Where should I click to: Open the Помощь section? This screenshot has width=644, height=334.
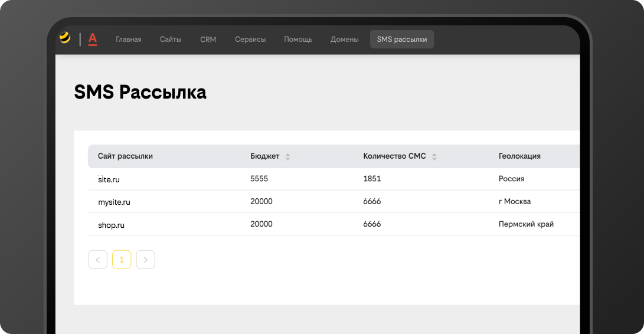pos(298,40)
